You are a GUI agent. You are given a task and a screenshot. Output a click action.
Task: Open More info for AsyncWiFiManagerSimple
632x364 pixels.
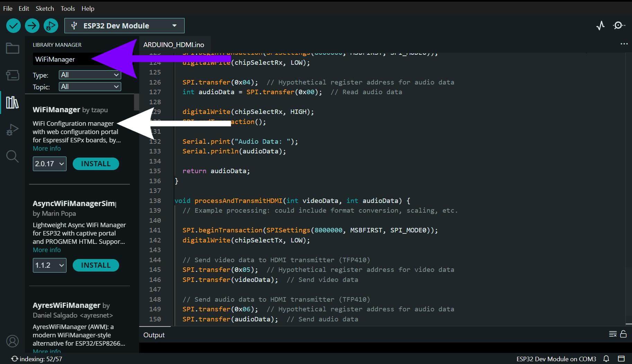pyautogui.click(x=47, y=250)
